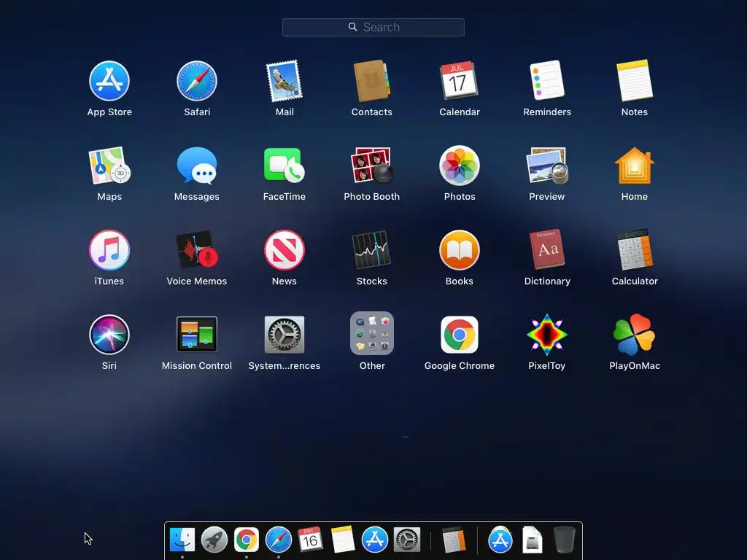Start the FaceTime app
The width and height of the screenshot is (747, 560).
(285, 166)
